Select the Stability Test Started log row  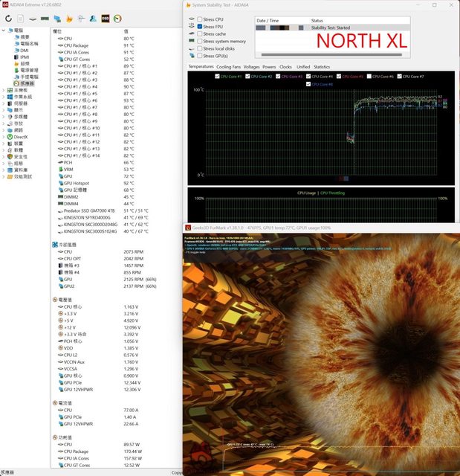(x=331, y=28)
